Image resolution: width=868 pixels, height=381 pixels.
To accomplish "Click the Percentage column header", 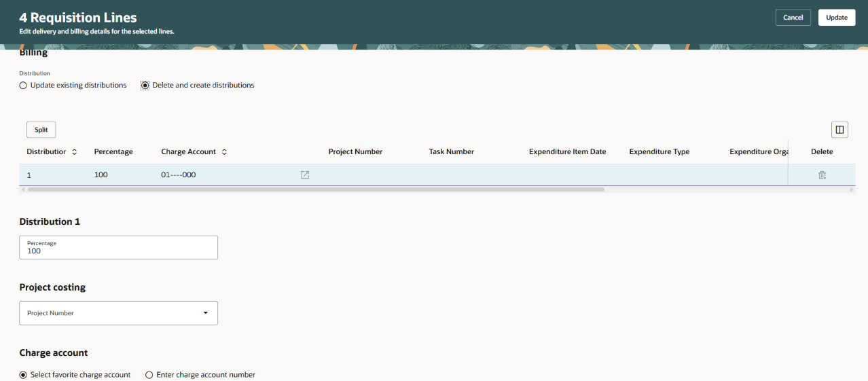I will [113, 152].
